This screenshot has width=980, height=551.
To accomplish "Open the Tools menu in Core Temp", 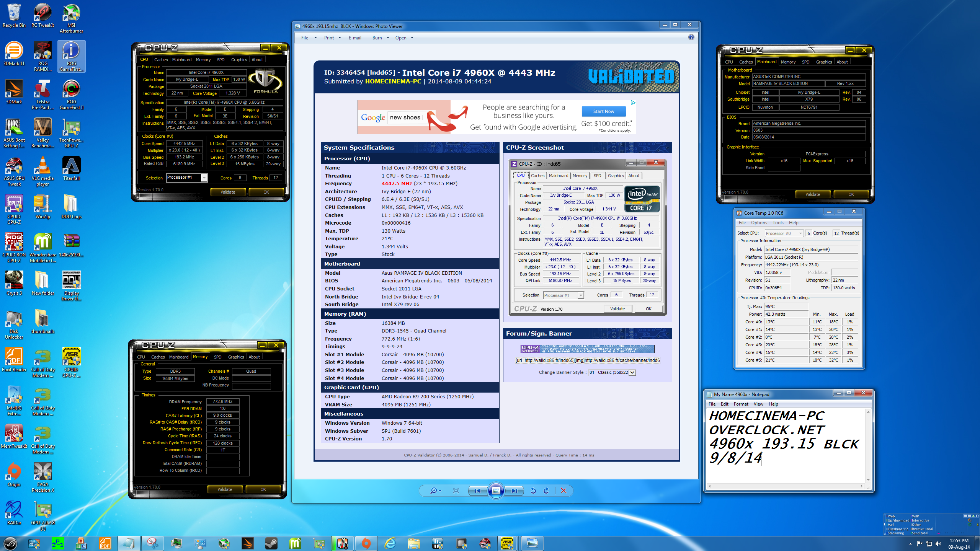I will coord(778,223).
